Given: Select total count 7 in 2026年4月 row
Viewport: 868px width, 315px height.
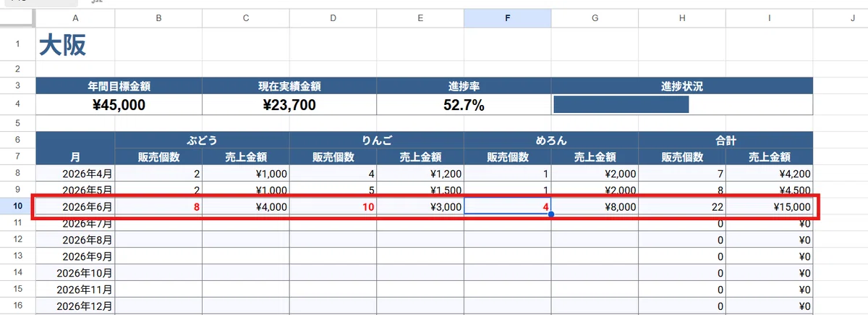Looking at the screenshot, I should tap(682, 173).
